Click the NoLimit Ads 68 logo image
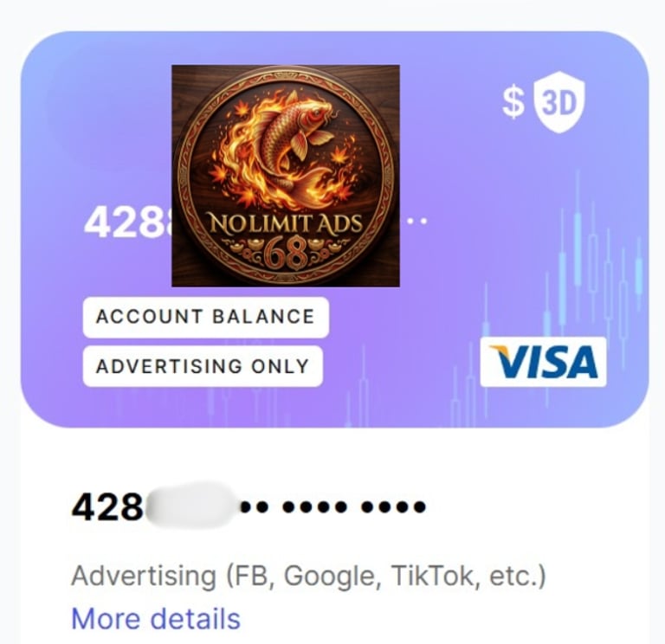 coord(286,176)
